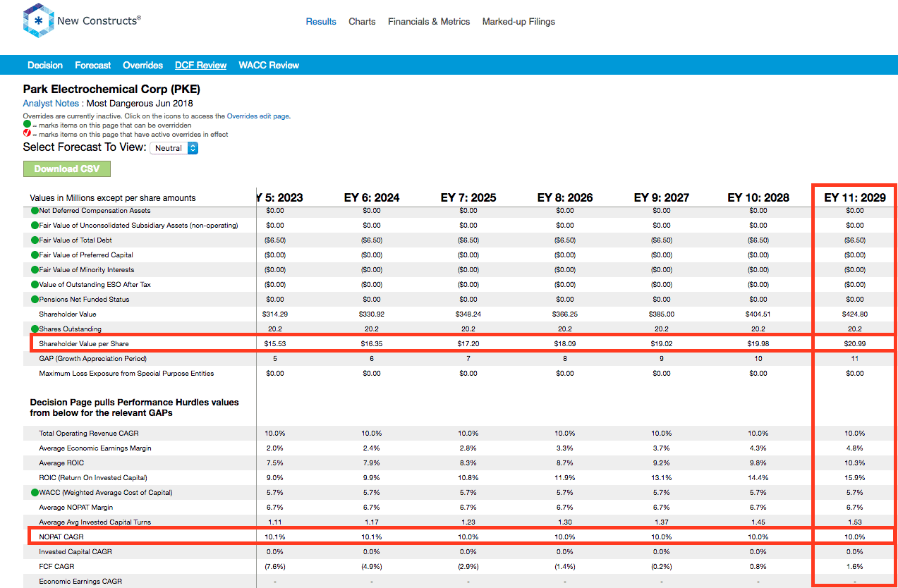Click the New Constructs logo
Viewport: 898px width, 588px height.
pyautogui.click(x=82, y=20)
